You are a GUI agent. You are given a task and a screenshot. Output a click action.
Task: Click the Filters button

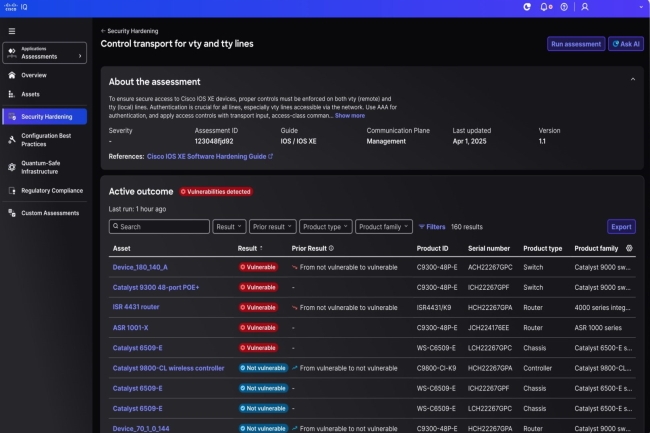coord(432,227)
